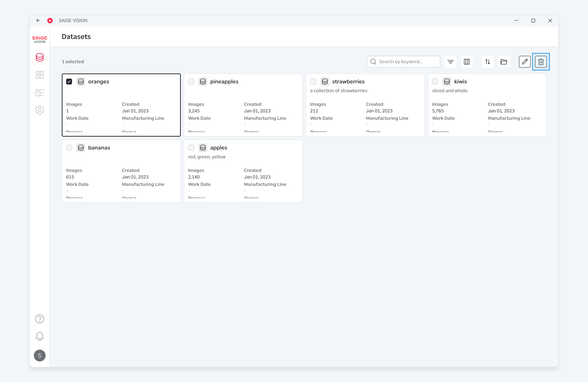
Task: Open the help question mark icon
Action: coord(40,319)
